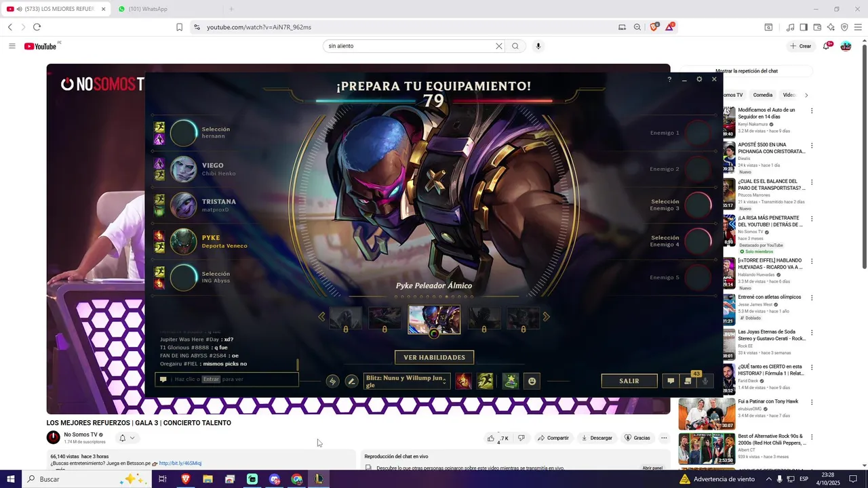Open the Brave Rewards triangle icon

point(670,27)
